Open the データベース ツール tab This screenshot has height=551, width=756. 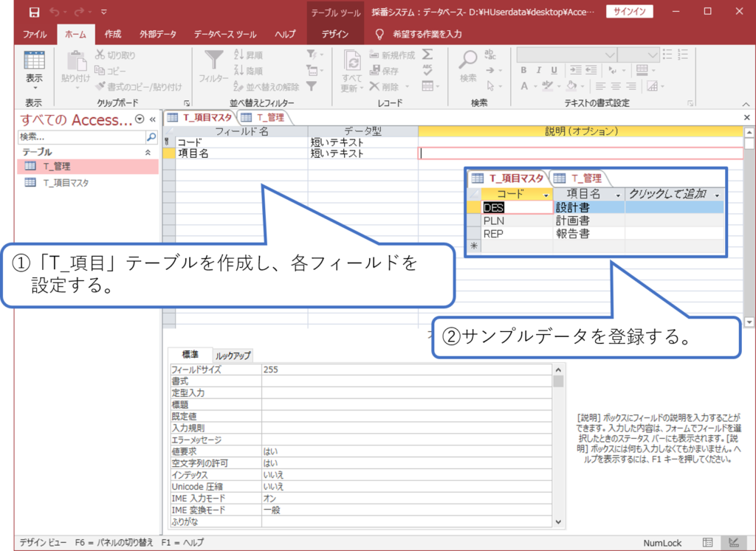(225, 34)
